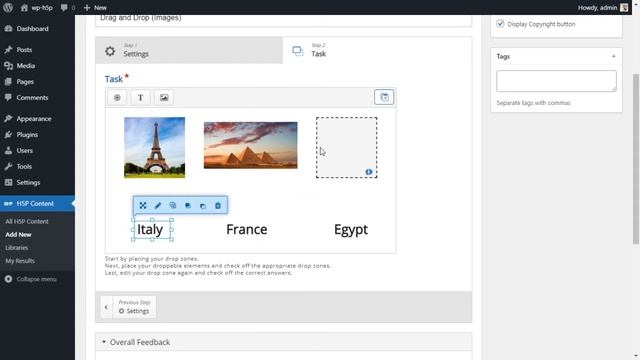Select the Italy text element

pyautogui.click(x=150, y=229)
